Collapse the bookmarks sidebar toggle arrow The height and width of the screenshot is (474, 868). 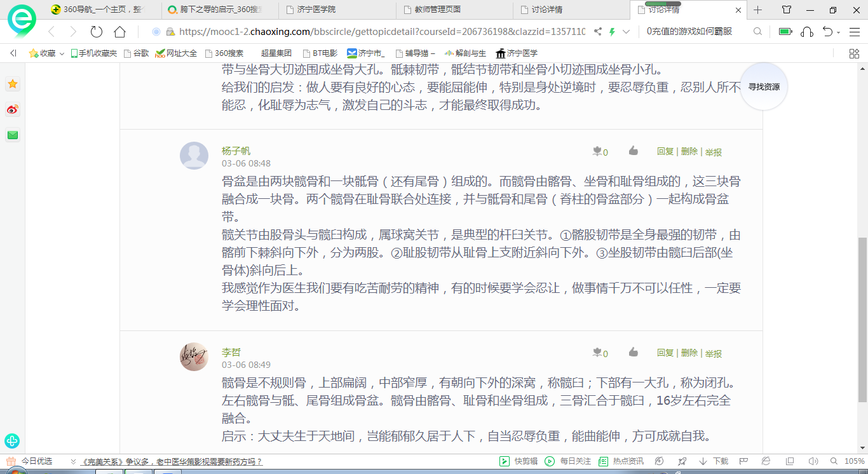coord(13,53)
